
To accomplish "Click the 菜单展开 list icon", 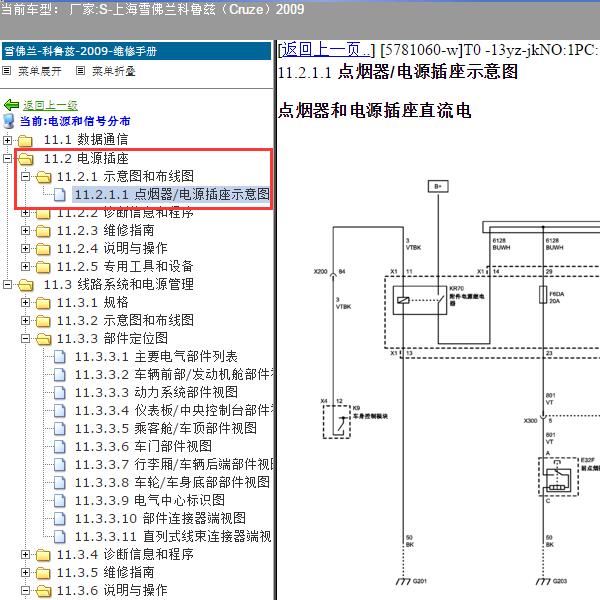I will 7,71.
